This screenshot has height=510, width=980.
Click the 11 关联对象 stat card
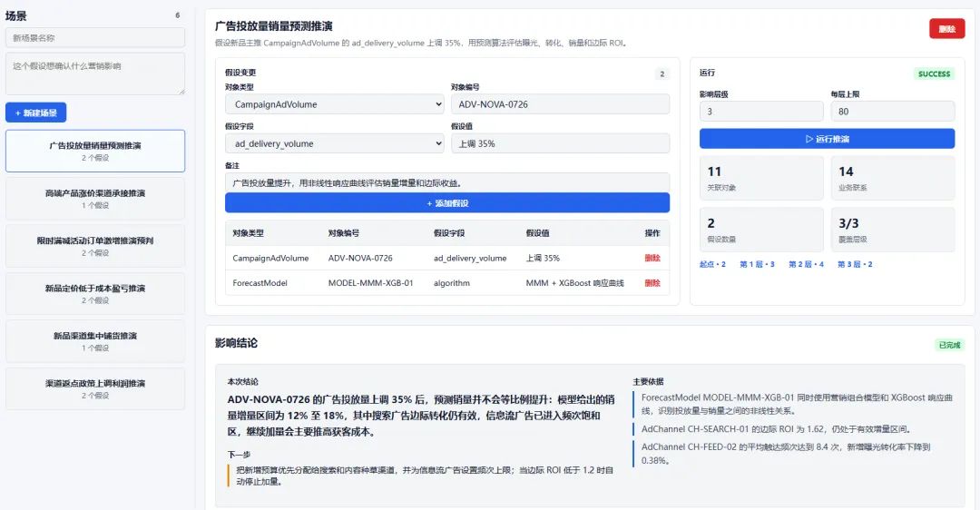[761, 178]
